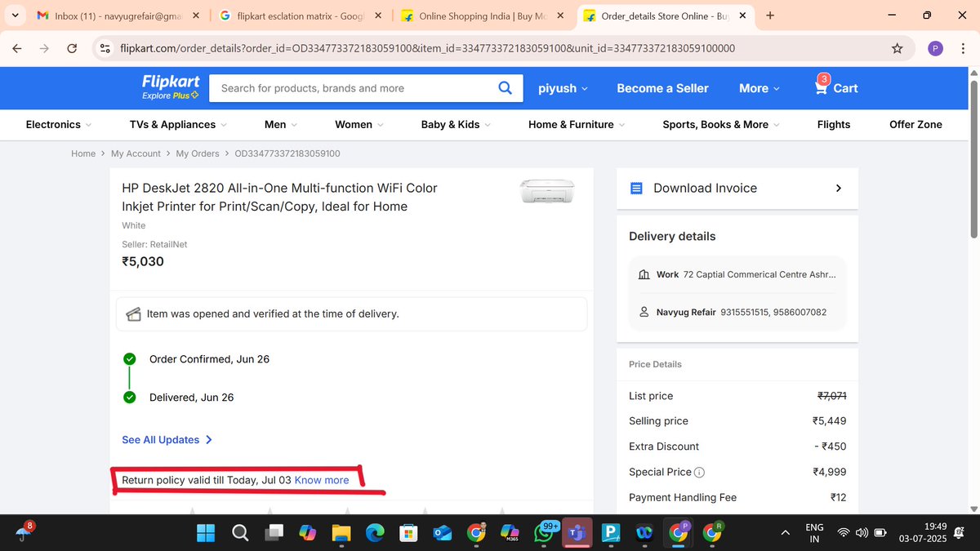This screenshot has width=980, height=551.
Task: Show hidden icons in the system tray
Action: point(786,533)
